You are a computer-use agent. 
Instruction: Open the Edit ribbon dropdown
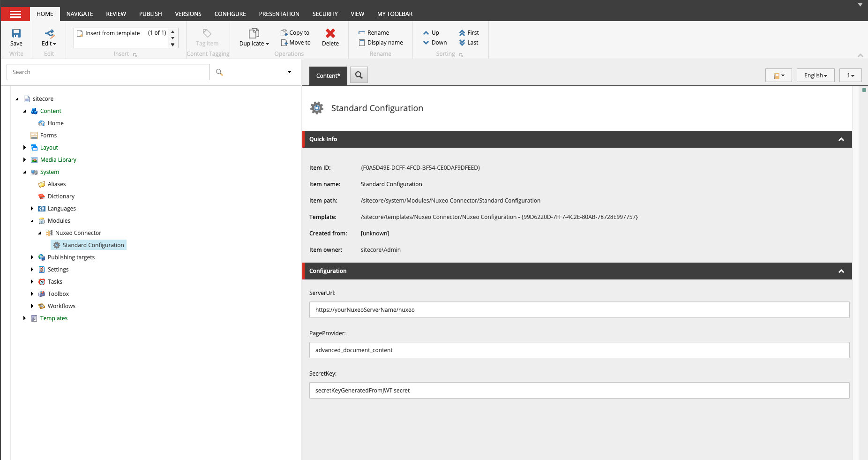pos(49,44)
